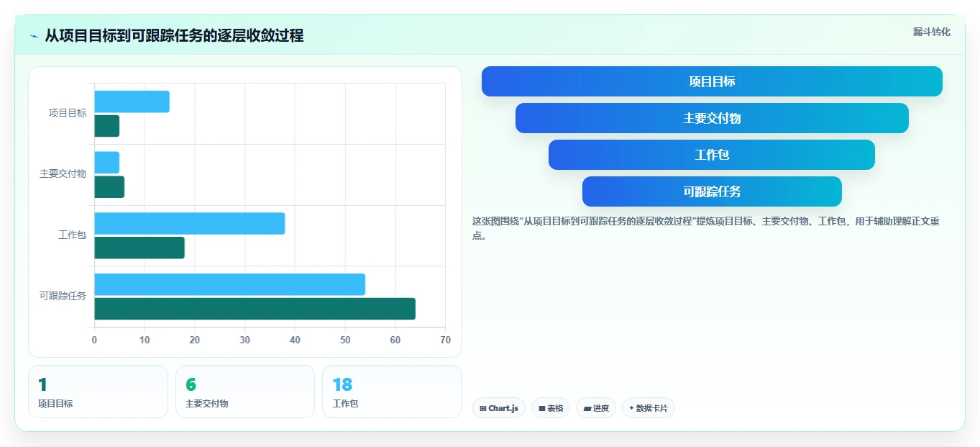Click the light blue bar for 可跟踪任务
Viewport: 980px width, 447px height.
click(230, 284)
